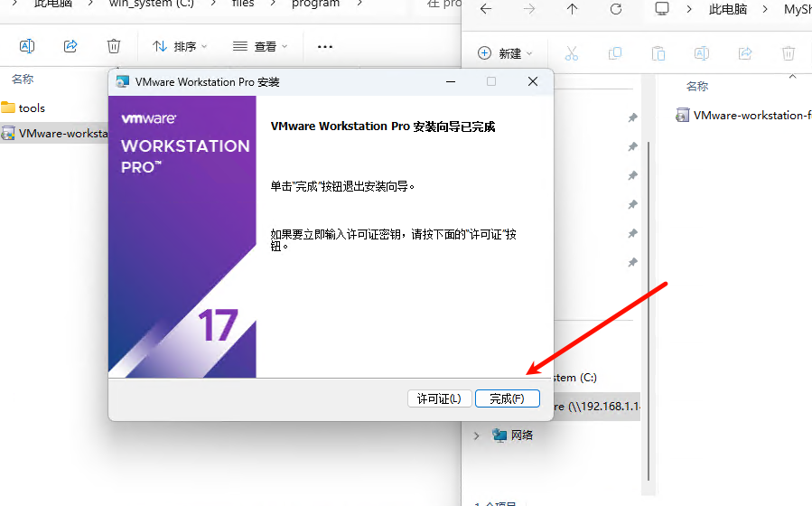Click the 此电脑 breadcrumb in left window

click(x=52, y=4)
